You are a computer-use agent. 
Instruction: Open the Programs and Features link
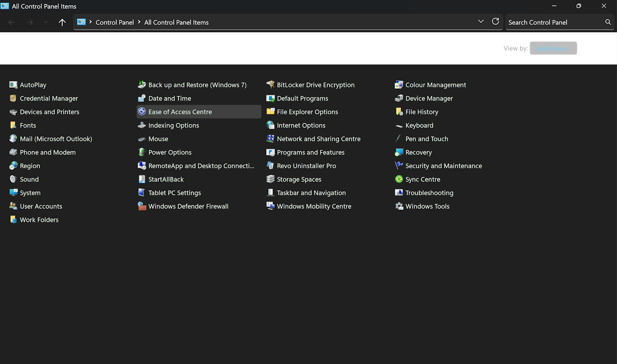click(x=311, y=152)
